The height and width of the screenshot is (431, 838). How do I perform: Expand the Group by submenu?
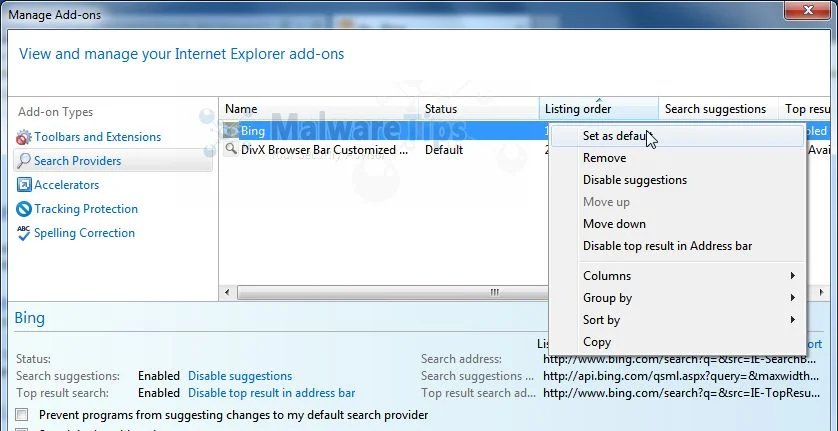(677, 298)
